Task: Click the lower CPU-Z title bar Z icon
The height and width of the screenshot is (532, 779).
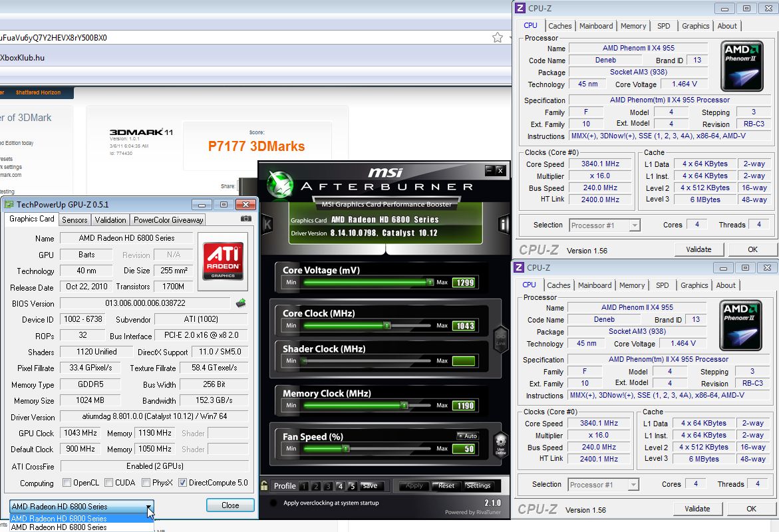Action: pyautogui.click(x=519, y=267)
